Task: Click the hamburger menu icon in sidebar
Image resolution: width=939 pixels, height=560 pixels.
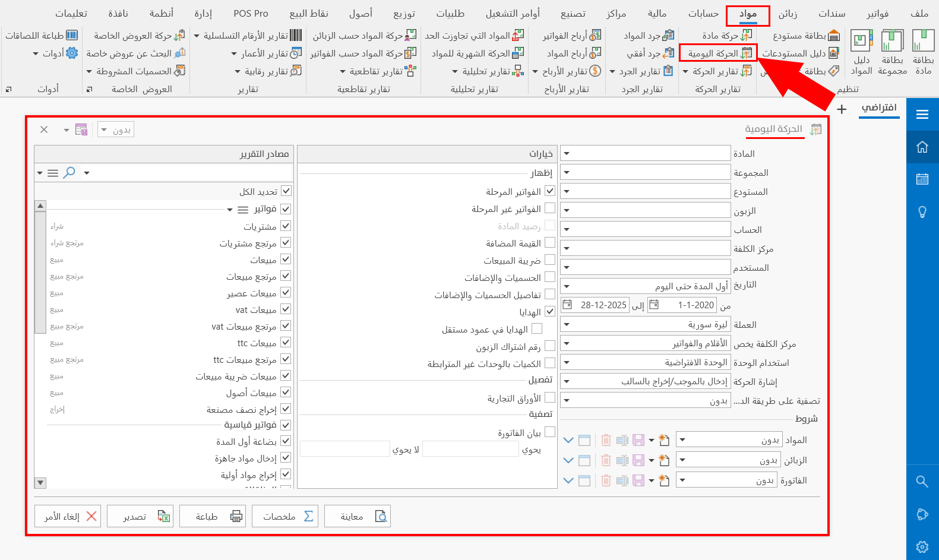Action: tap(922, 115)
